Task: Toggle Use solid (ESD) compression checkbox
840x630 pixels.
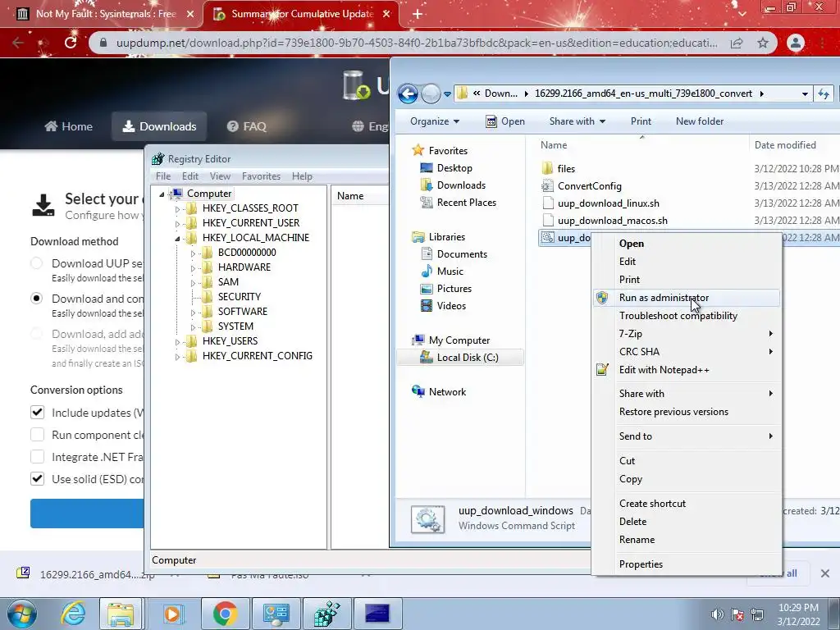Action: [x=37, y=479]
